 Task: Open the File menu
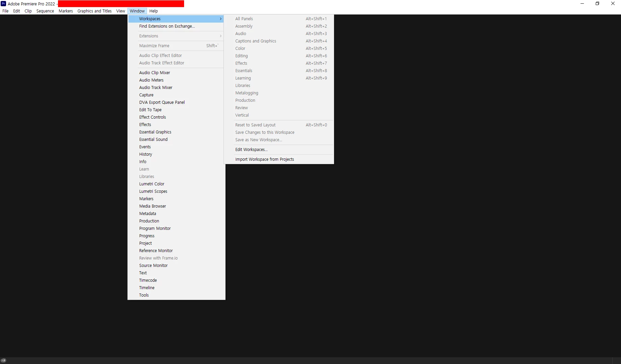click(5, 11)
